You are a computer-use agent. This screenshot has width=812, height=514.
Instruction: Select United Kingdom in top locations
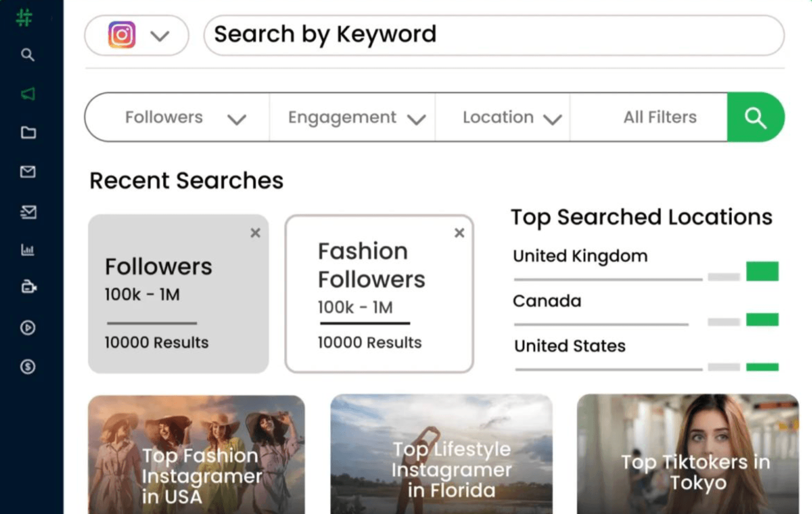click(580, 256)
